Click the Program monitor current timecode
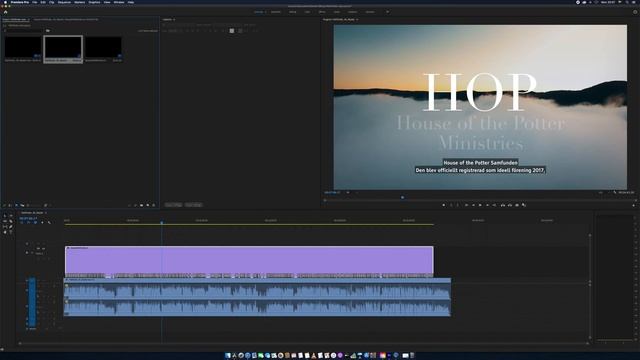The width and height of the screenshot is (640, 360). point(333,192)
